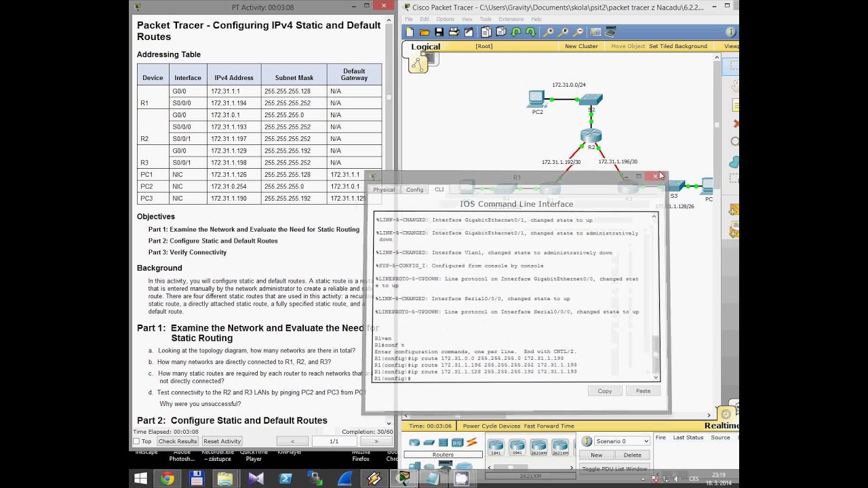
Task: Copy selection using the toolbar copy icon
Action: [486, 32]
